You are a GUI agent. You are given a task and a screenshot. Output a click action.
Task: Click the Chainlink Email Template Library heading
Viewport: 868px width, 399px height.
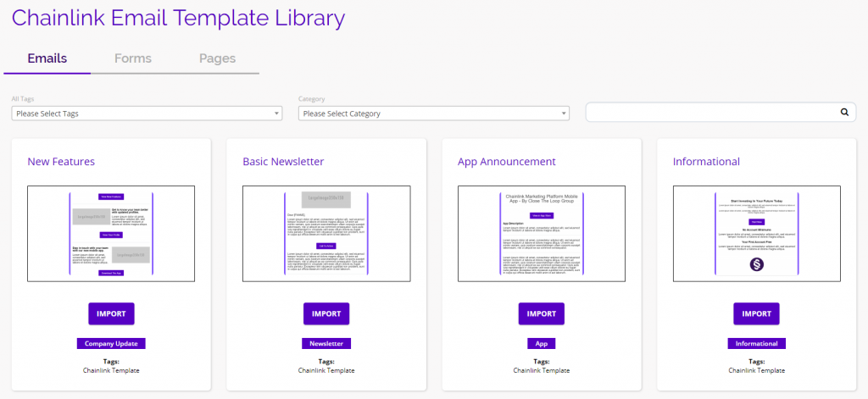(x=178, y=18)
